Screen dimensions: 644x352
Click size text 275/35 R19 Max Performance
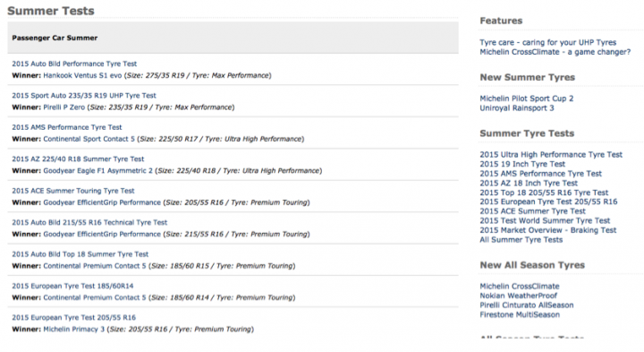coord(198,75)
